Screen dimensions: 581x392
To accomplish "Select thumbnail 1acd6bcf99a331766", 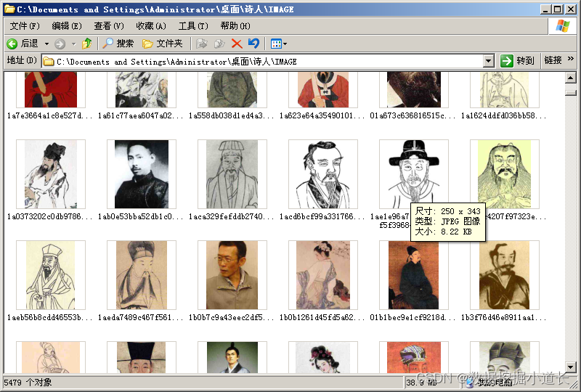I will tap(323, 174).
